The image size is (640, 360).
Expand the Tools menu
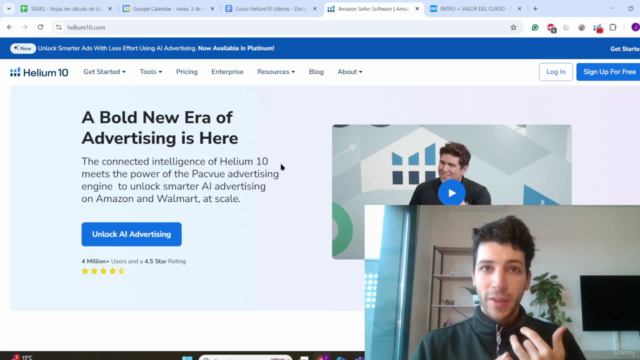151,72
